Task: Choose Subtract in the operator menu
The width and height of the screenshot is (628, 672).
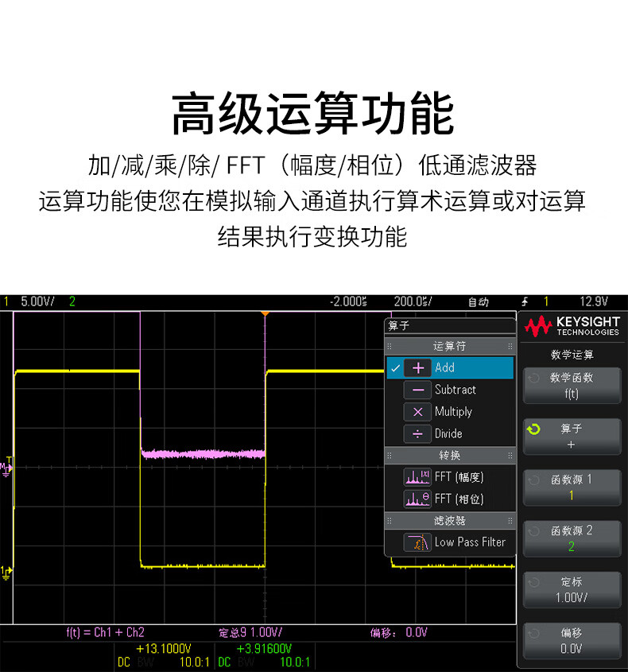Action: click(x=450, y=390)
